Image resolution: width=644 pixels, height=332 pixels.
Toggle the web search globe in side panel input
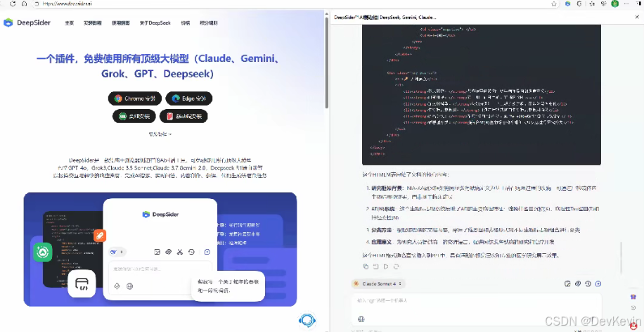361,319
